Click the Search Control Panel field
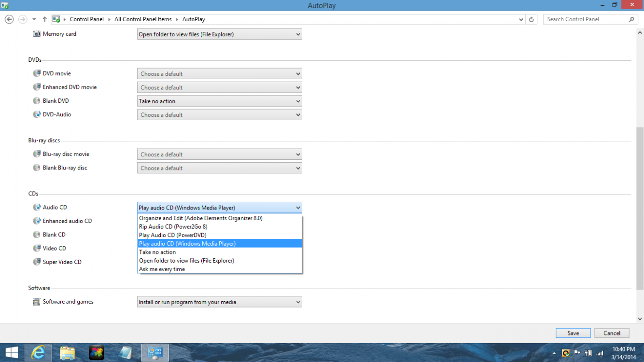This screenshot has height=362, width=644. pyautogui.click(x=584, y=19)
